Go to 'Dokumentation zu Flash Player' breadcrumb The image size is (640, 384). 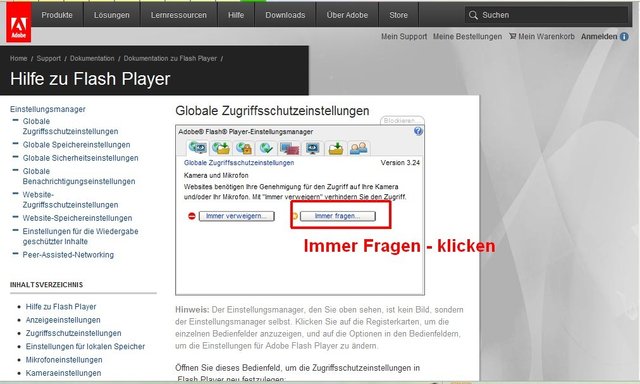click(x=170, y=58)
